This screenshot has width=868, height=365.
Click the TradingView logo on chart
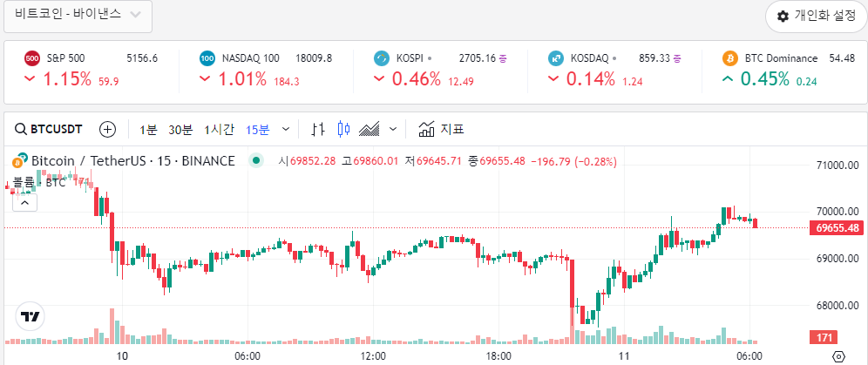click(31, 317)
